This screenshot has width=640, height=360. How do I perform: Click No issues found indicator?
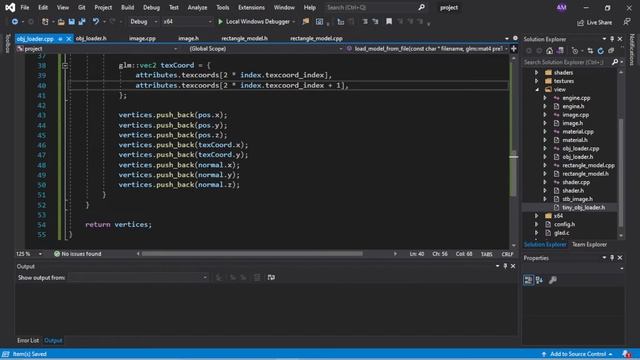(78, 254)
